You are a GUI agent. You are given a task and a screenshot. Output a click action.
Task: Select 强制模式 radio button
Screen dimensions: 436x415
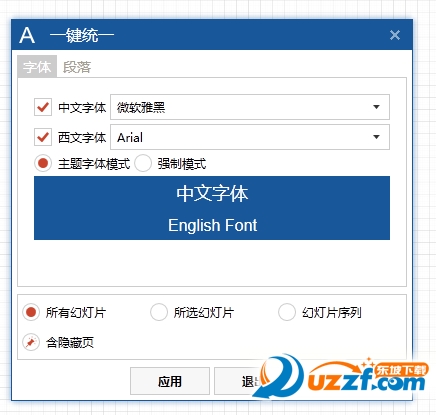click(x=143, y=163)
